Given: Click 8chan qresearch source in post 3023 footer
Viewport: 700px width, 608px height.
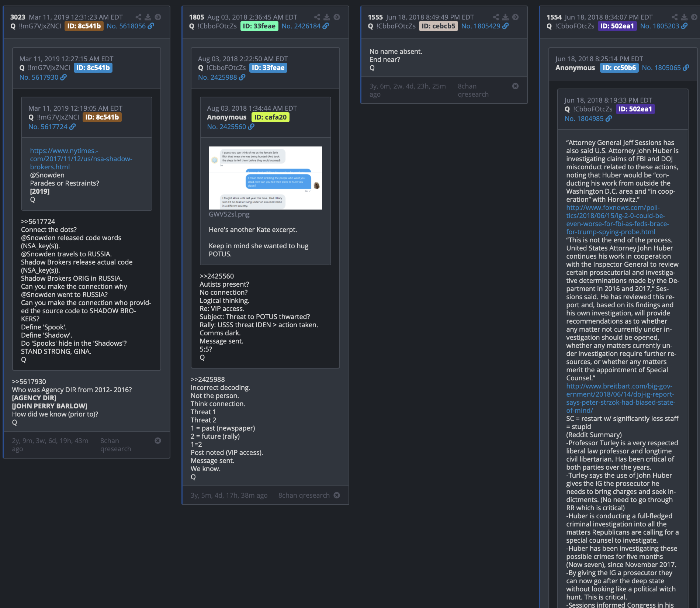Looking at the screenshot, I should pos(116,445).
